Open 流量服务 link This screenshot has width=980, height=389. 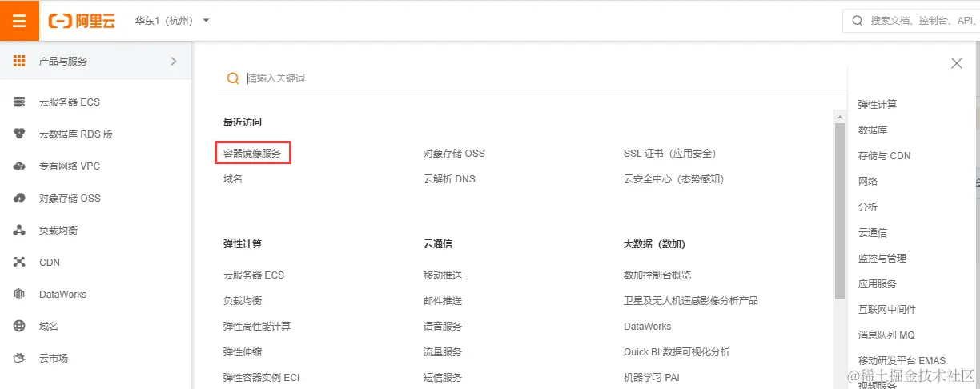(443, 351)
